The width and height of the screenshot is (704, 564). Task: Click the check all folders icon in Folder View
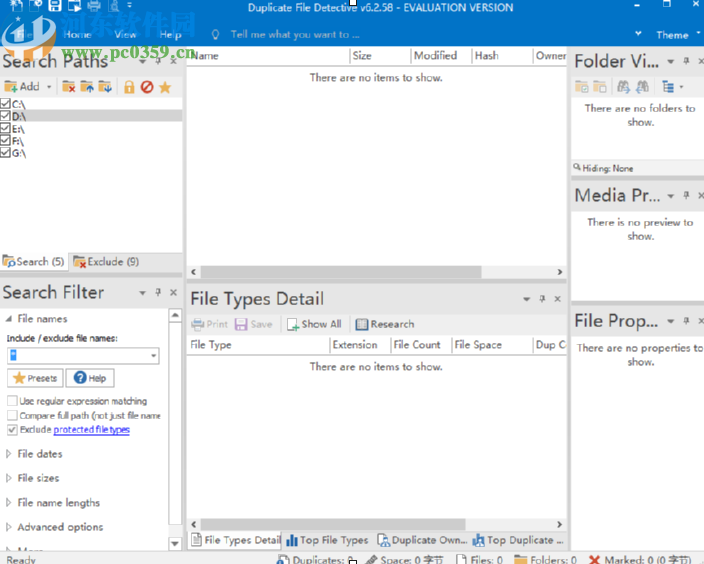(582, 87)
